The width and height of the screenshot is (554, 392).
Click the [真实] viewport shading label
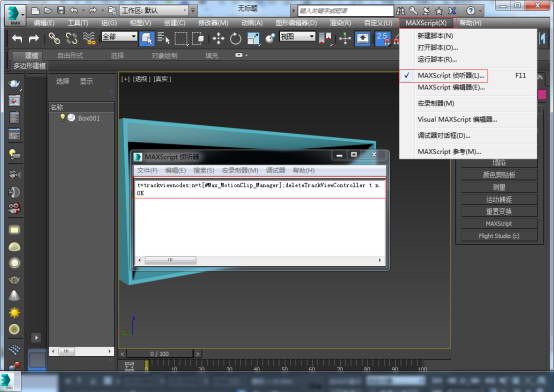[162, 79]
